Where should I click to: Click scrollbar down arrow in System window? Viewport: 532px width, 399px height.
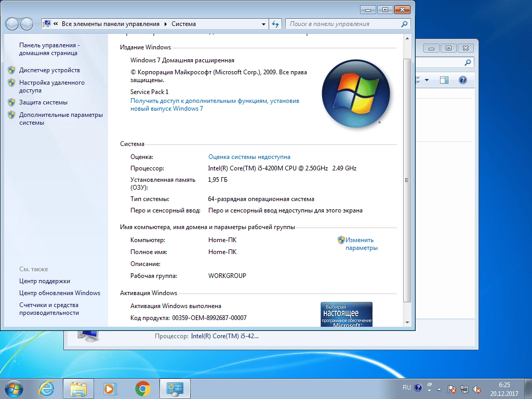[407, 323]
